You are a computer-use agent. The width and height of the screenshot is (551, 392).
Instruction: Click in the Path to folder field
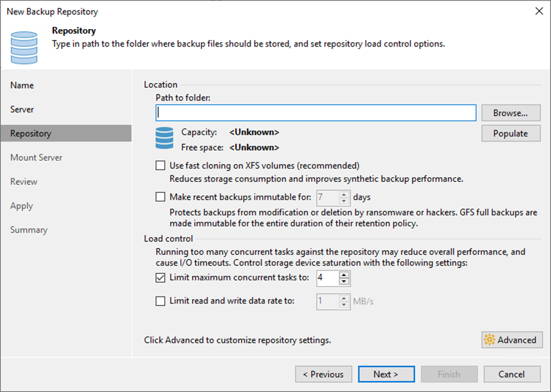tap(316, 113)
